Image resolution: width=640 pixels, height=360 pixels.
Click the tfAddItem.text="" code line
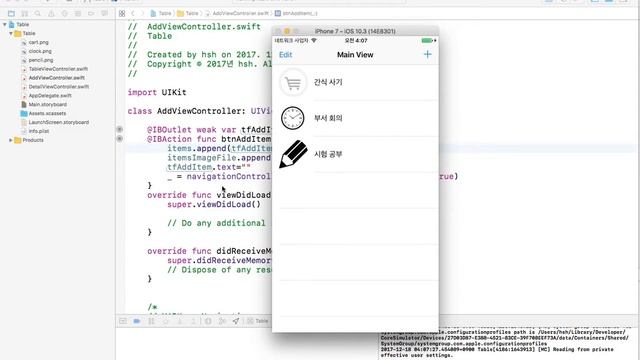click(x=209, y=167)
